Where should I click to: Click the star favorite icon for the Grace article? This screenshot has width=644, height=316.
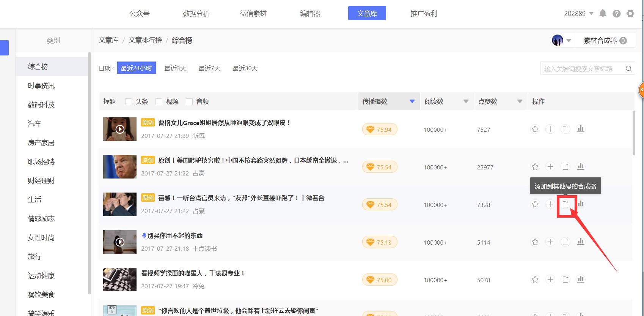point(535,129)
